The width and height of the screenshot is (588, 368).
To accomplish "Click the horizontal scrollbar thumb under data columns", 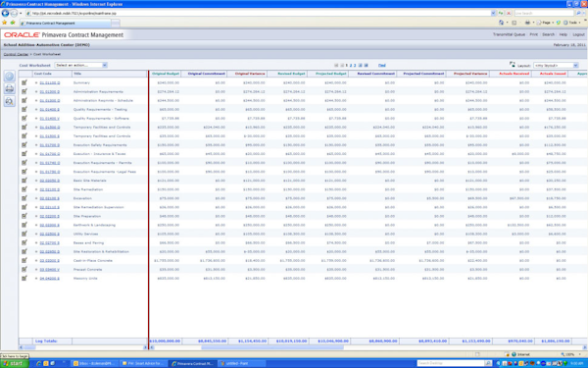I will tap(272, 347).
